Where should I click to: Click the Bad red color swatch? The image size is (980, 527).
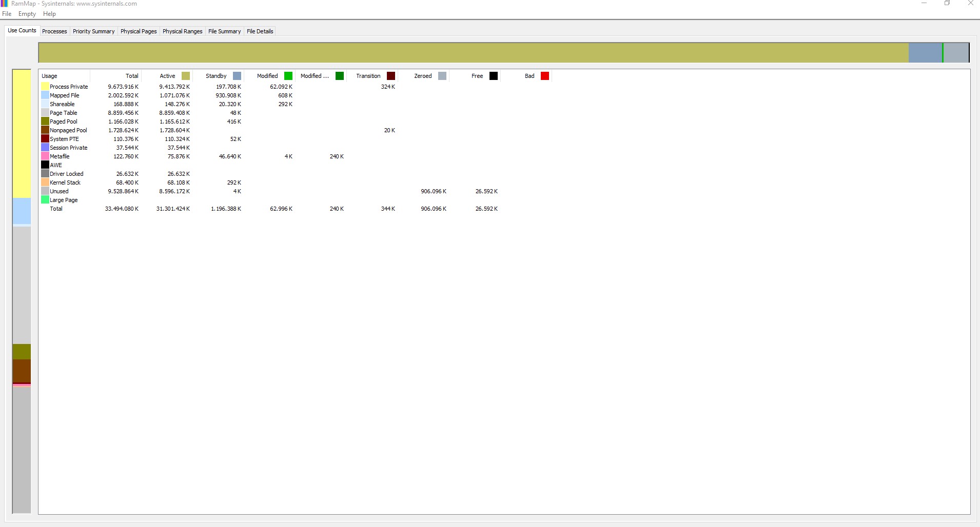(x=545, y=76)
